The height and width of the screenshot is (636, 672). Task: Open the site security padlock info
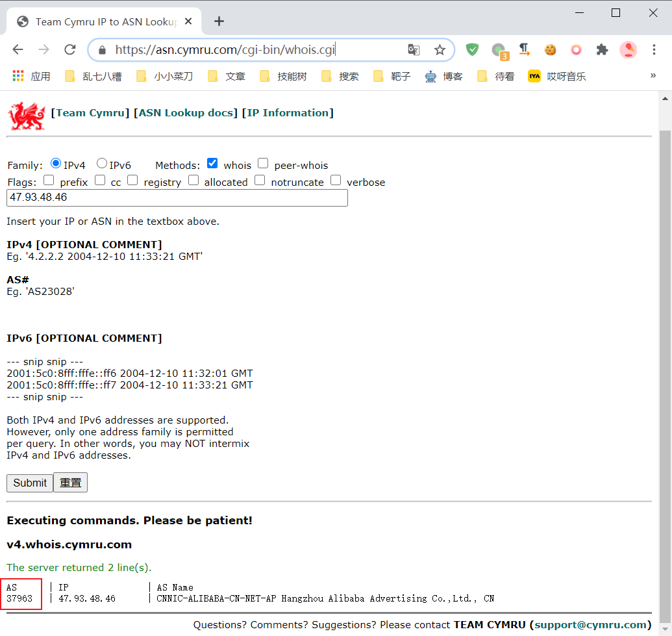[102, 50]
